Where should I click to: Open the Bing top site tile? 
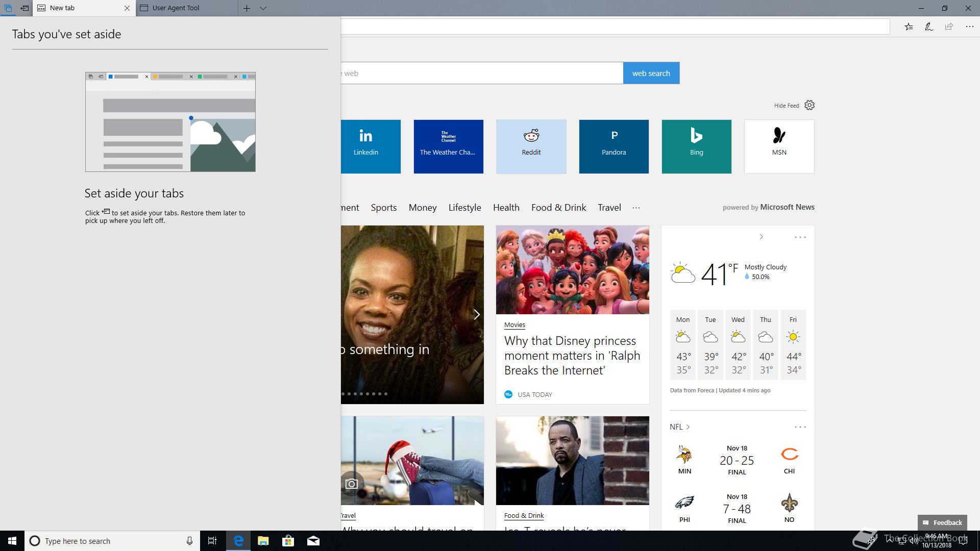tap(696, 147)
